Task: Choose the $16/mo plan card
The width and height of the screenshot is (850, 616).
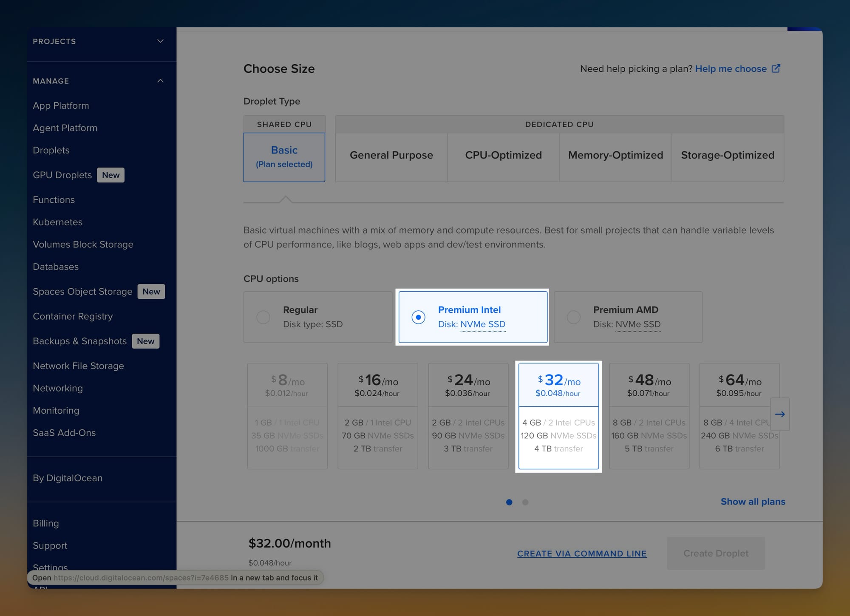Action: (x=377, y=416)
